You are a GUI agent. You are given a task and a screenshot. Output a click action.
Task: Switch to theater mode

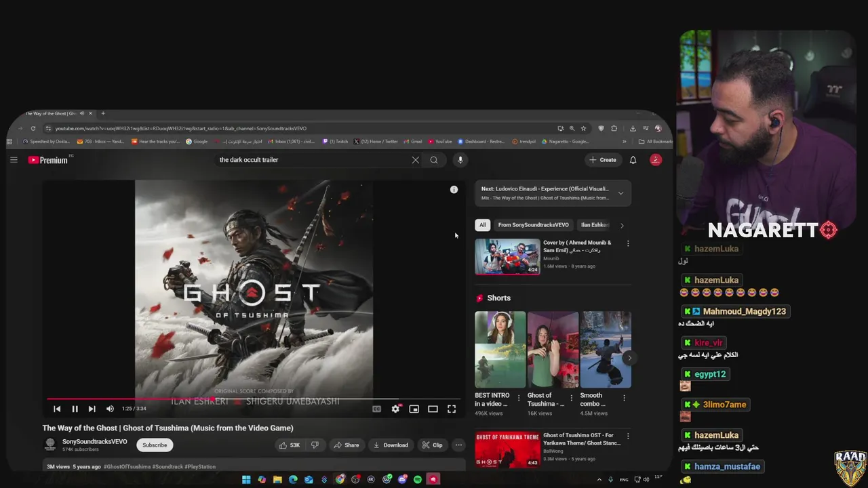[433, 409]
